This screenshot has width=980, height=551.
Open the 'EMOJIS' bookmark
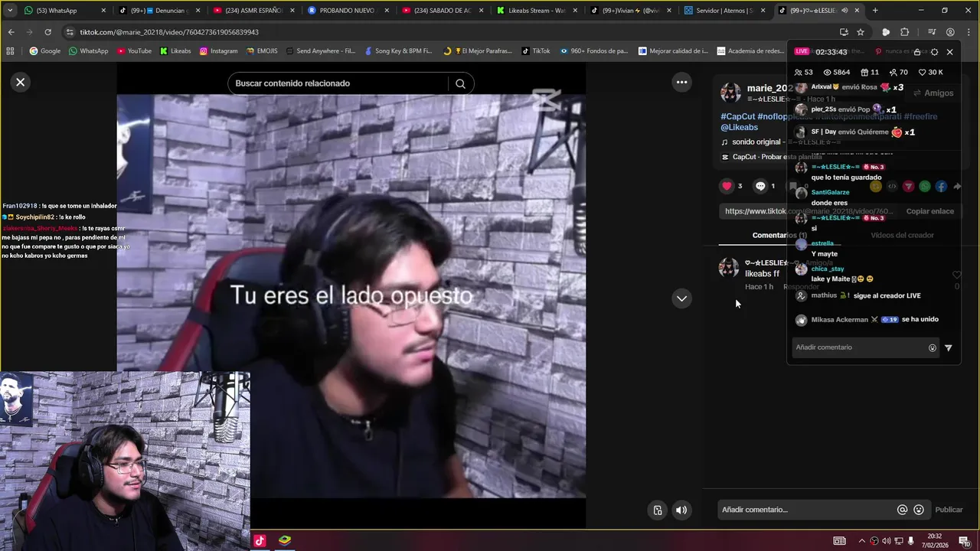click(x=262, y=51)
